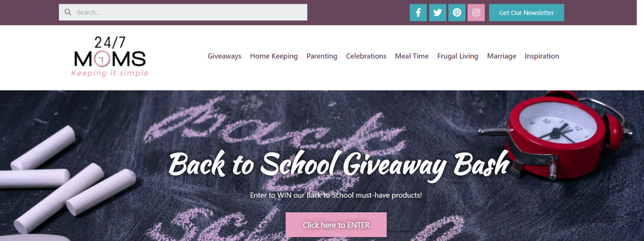644x241 pixels.
Task: Click the Back to School Giveaway Bash heading
Action: [x=339, y=165]
